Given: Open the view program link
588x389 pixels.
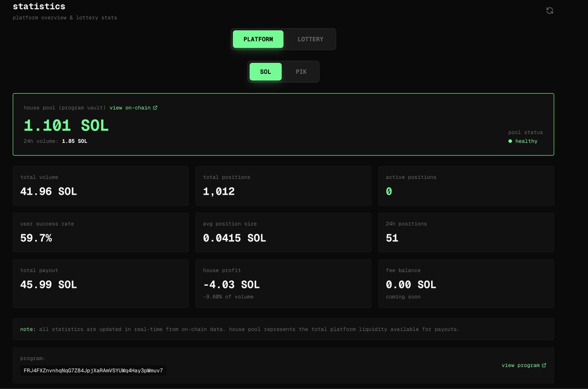Looking at the screenshot, I should coord(520,365).
